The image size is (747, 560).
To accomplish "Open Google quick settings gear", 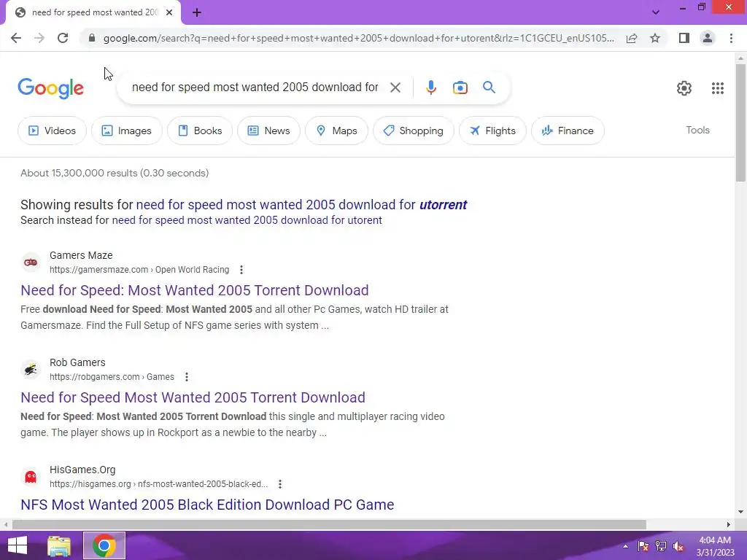I will pos(684,88).
